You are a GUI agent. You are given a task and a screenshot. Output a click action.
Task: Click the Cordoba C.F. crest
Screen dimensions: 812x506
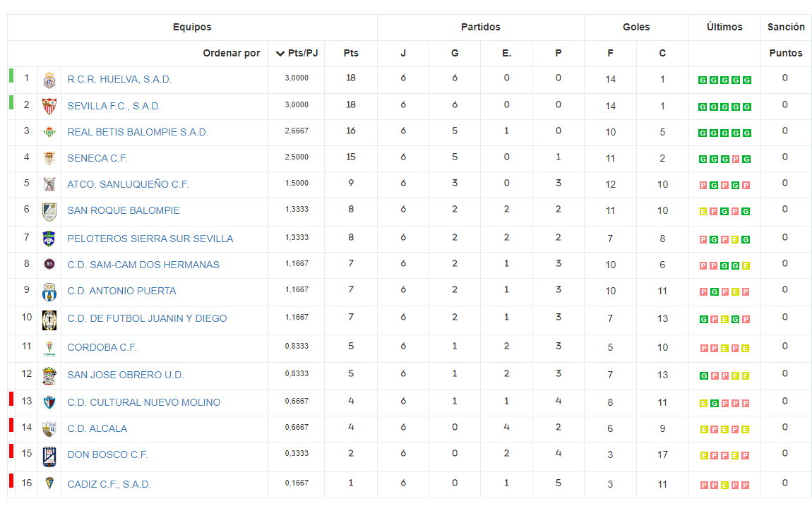pos(49,348)
